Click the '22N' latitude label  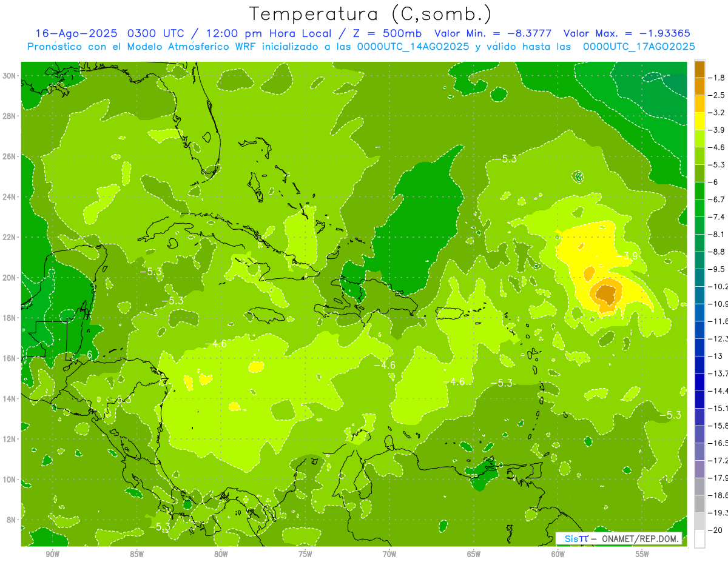[9, 237]
